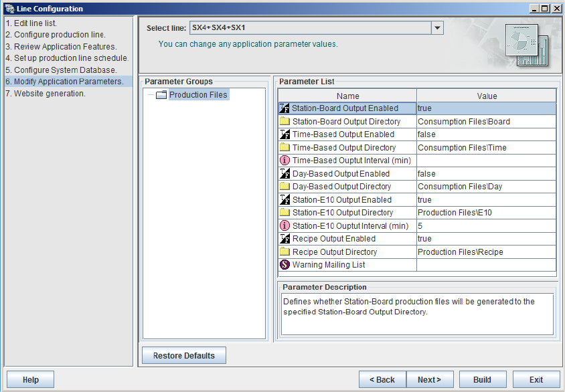Edit the true value of Station-Board Output Enabled
The width and height of the screenshot is (565, 392).
[x=486, y=108]
